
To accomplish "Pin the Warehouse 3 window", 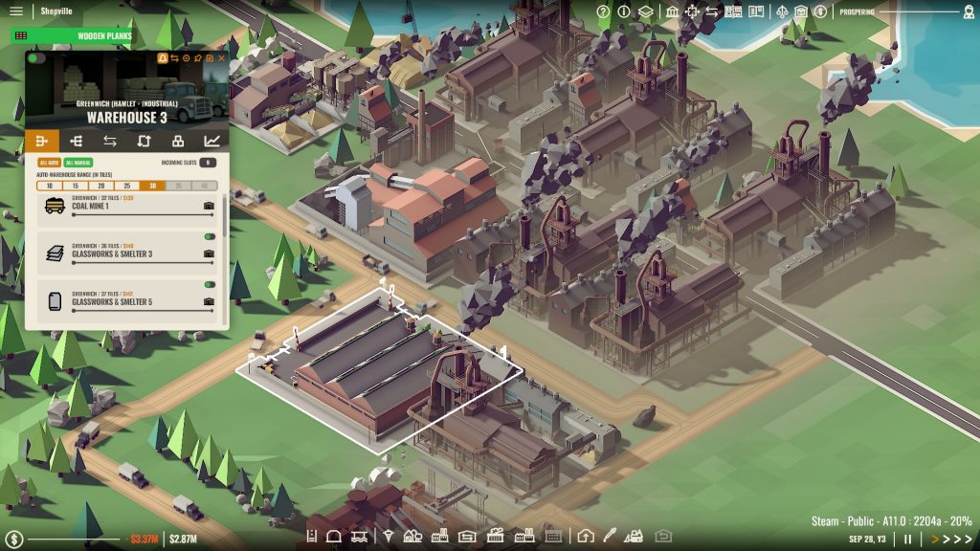I will tap(197, 58).
